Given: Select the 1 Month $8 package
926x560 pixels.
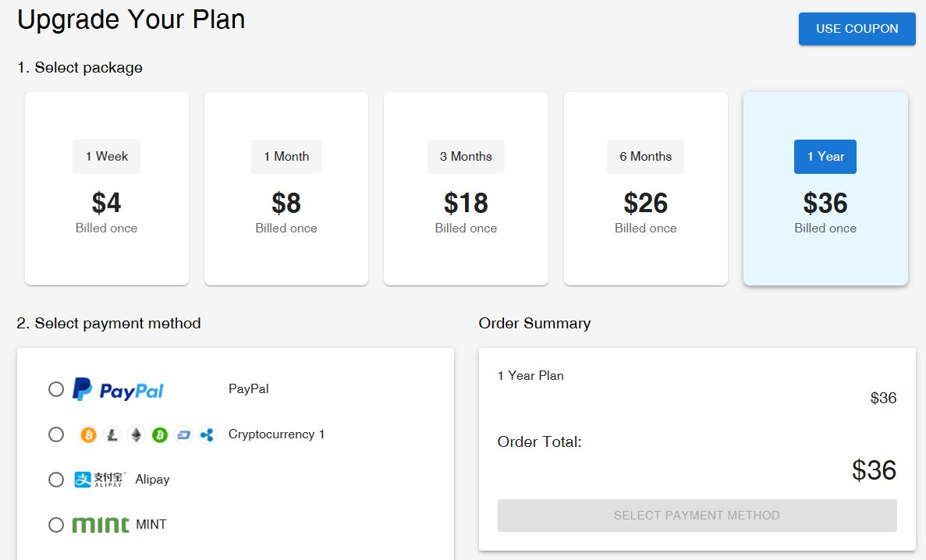Looking at the screenshot, I should point(286,189).
